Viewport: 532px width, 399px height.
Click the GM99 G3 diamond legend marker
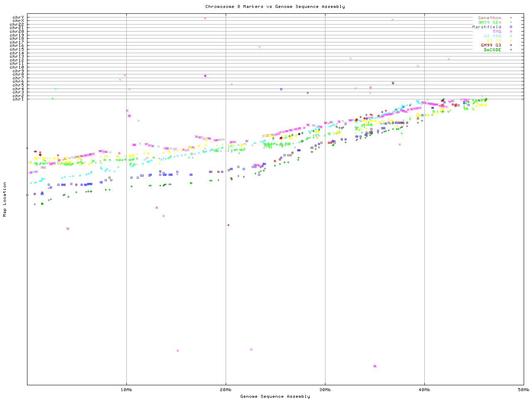point(511,45)
